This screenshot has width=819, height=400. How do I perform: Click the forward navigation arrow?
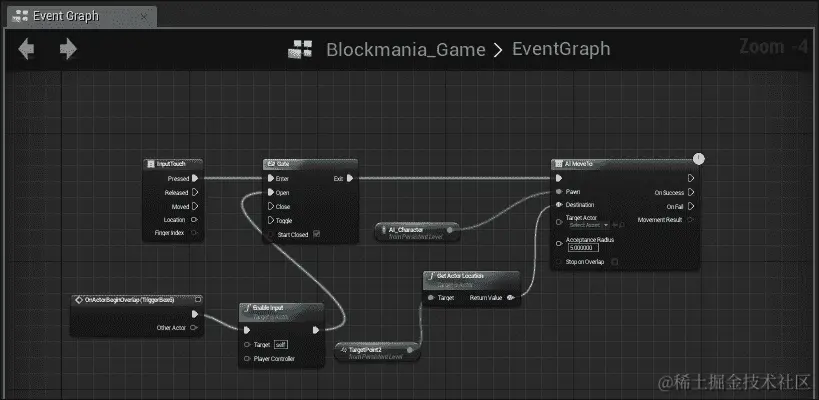pyautogui.click(x=68, y=49)
